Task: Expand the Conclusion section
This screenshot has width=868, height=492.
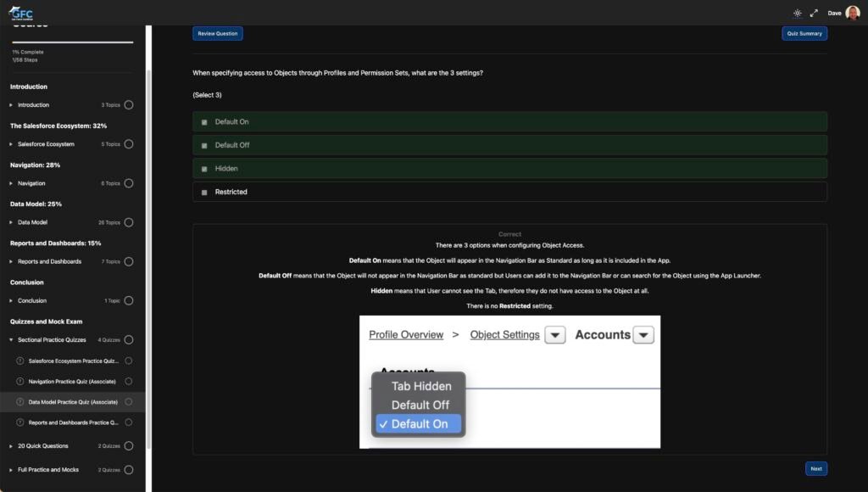Action: (x=11, y=301)
